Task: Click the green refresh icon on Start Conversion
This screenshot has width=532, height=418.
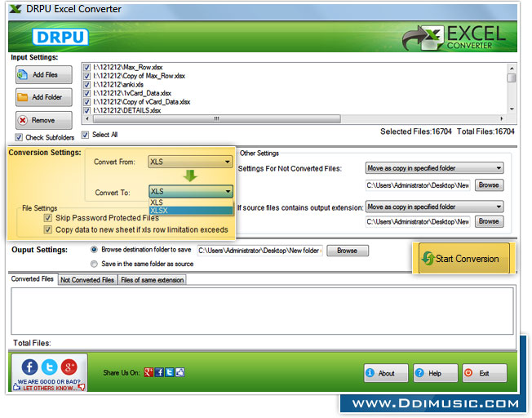Action: tap(428, 259)
